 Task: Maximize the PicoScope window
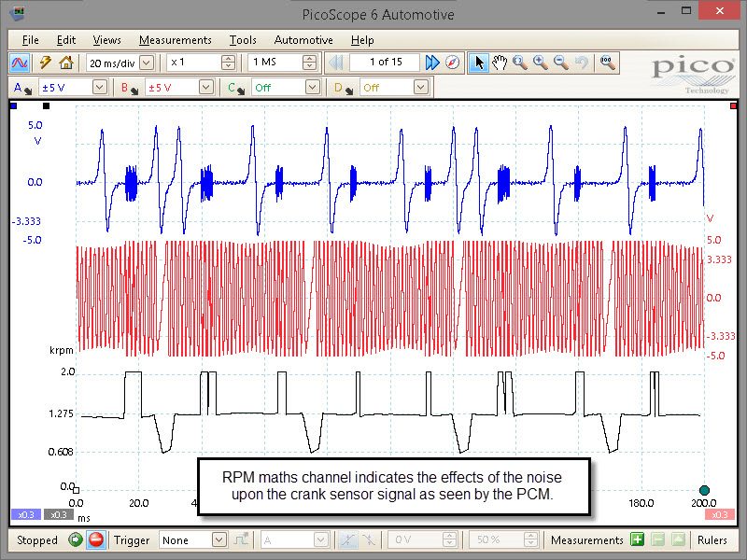(x=686, y=11)
